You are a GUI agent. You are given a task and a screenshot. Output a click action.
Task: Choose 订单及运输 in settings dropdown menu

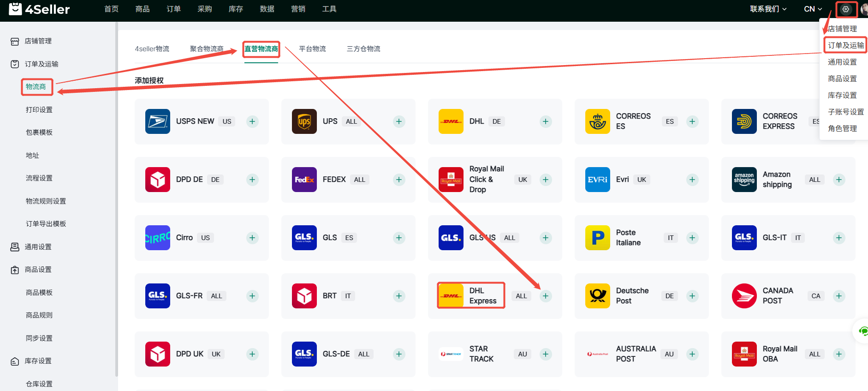[846, 45]
